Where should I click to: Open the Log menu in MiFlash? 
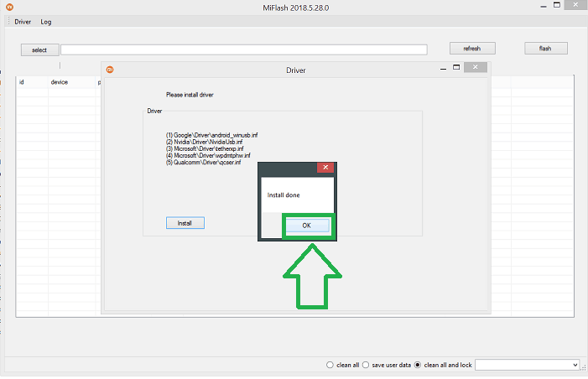pyautogui.click(x=46, y=22)
